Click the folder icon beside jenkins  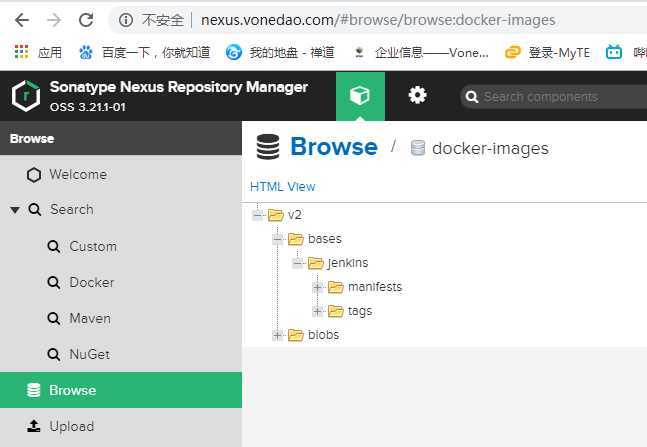(316, 263)
